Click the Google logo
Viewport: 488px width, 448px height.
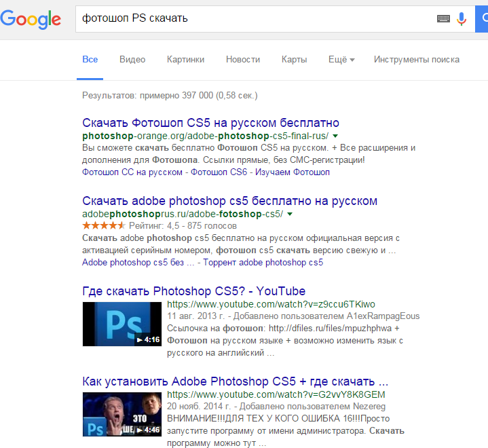[31, 19]
